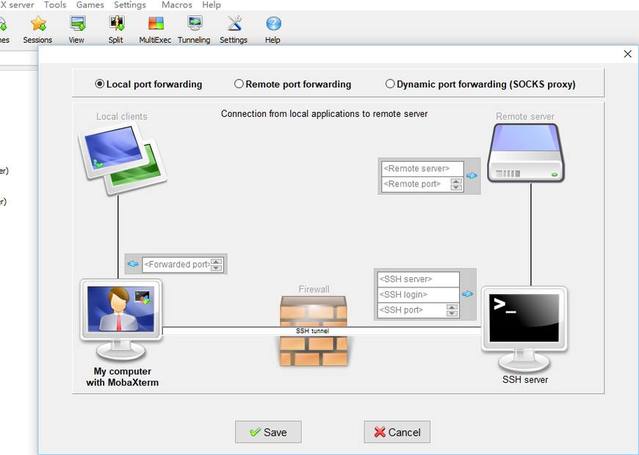Click the Split terminal icon
The width and height of the screenshot is (639, 455).
pyautogui.click(x=116, y=24)
